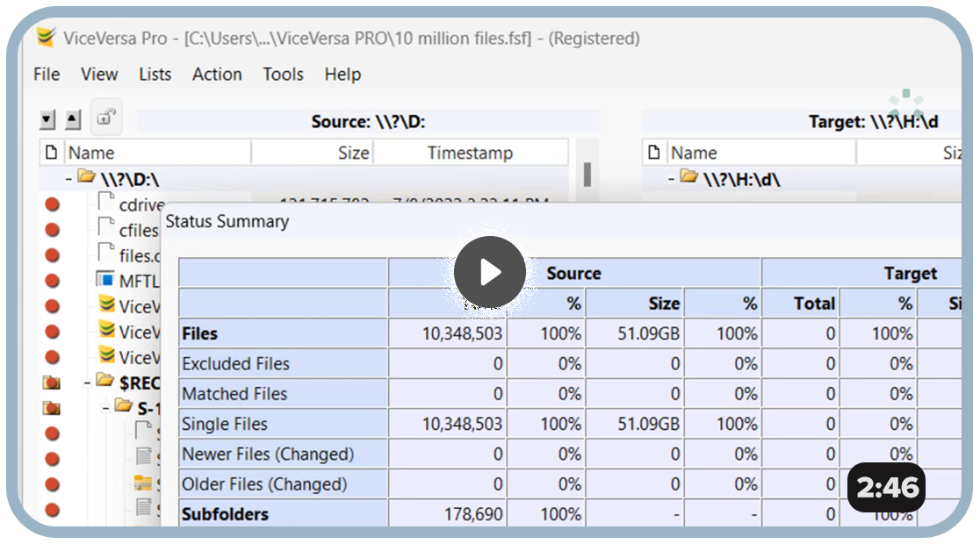Click the target pane file-type column icon
This screenshot has height=544, width=980.
pos(654,153)
